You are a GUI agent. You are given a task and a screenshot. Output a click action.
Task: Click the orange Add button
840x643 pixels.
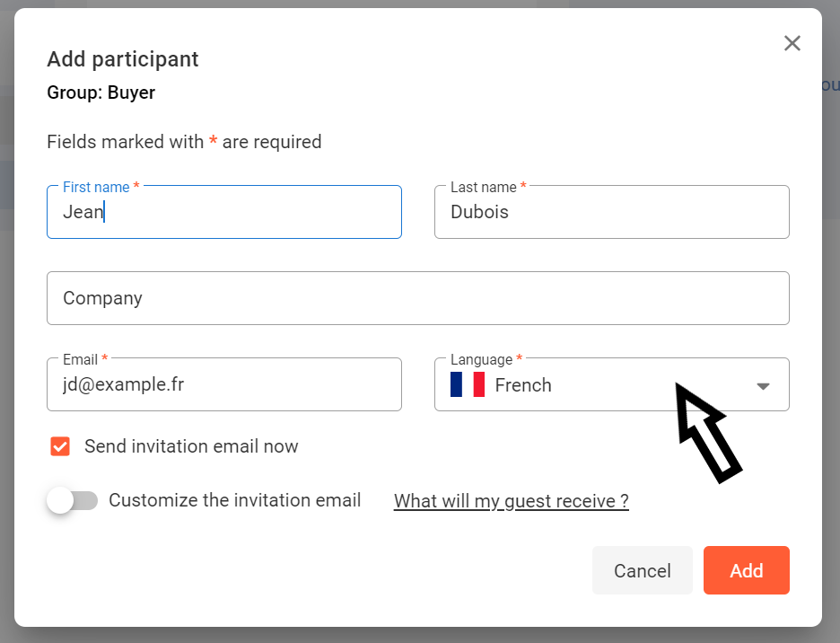pyautogui.click(x=746, y=570)
